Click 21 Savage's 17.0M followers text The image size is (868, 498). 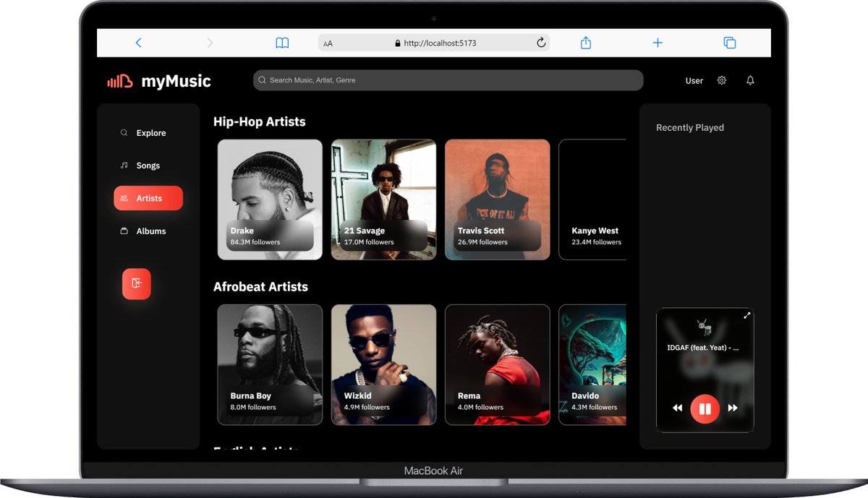click(x=369, y=242)
